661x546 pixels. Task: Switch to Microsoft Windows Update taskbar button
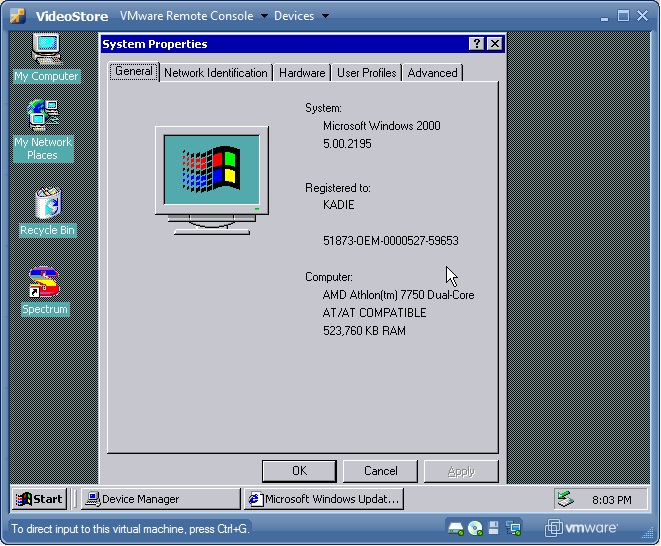click(x=324, y=499)
